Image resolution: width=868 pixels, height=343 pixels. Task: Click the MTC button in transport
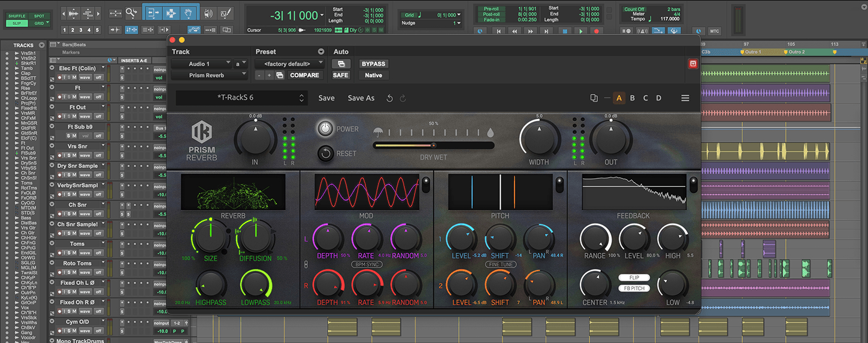pyautogui.click(x=714, y=31)
